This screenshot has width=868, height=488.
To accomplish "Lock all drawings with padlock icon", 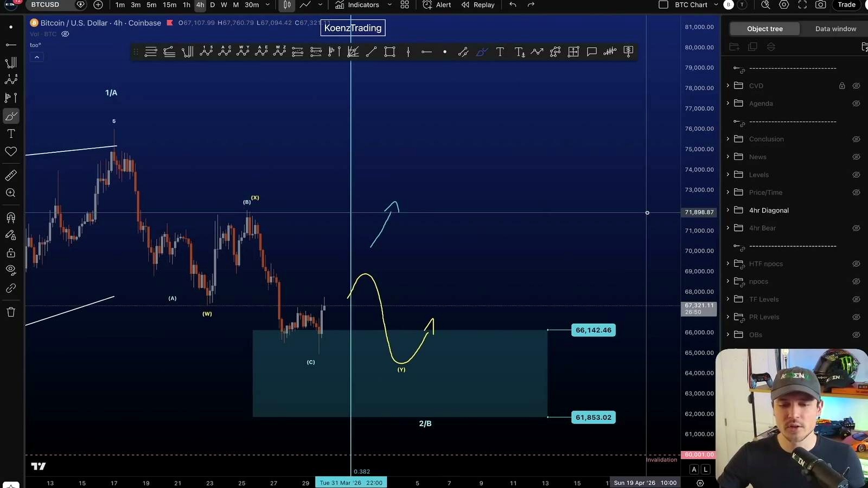I will [11, 253].
